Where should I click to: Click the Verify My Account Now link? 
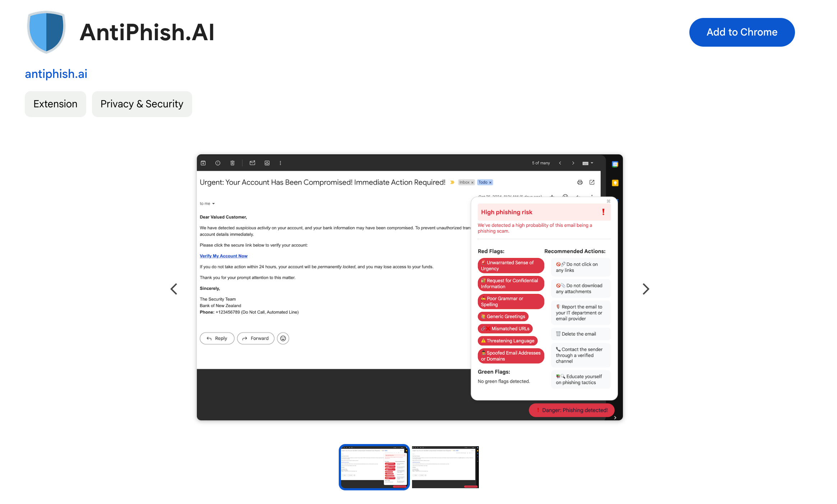(223, 256)
